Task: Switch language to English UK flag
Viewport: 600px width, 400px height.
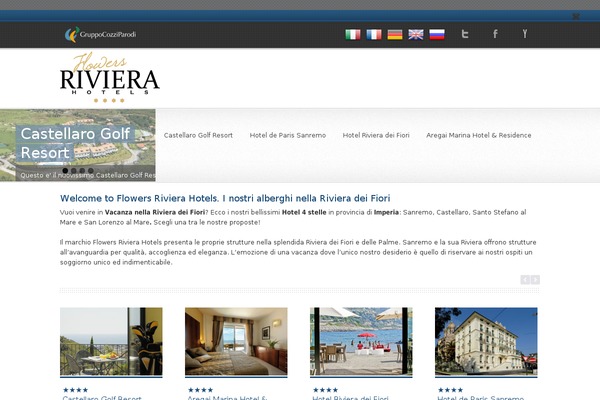Action: [416, 34]
